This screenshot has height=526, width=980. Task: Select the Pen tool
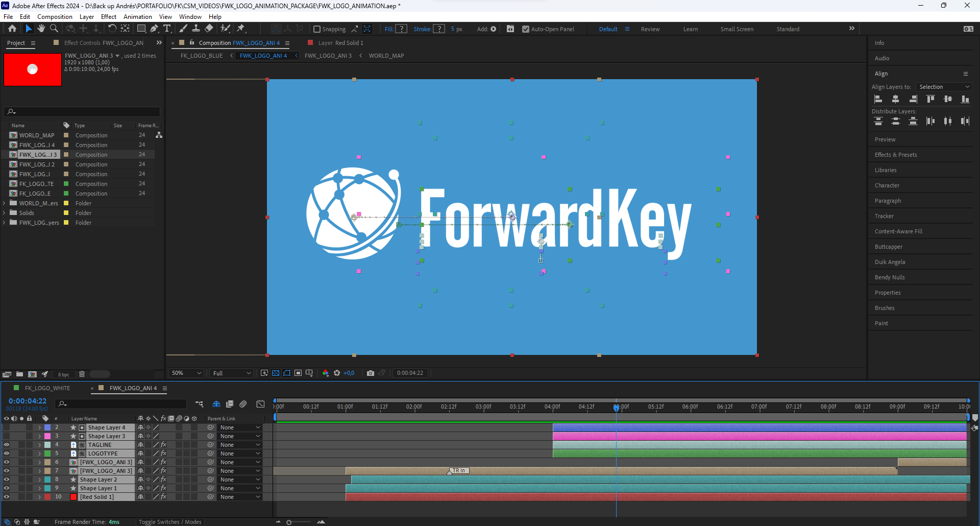click(154, 29)
